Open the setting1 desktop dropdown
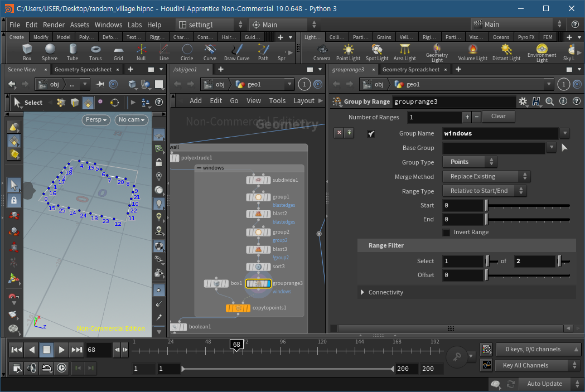Image resolution: width=585 pixels, height=392 pixels. pyautogui.click(x=211, y=25)
